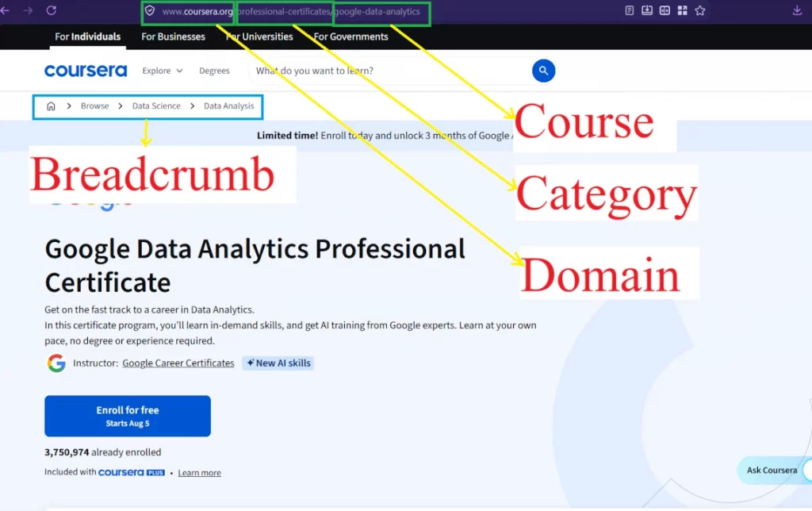Image resolution: width=812 pixels, height=511 pixels.
Task: Open the Degrees menu link
Action: pyautogui.click(x=214, y=71)
